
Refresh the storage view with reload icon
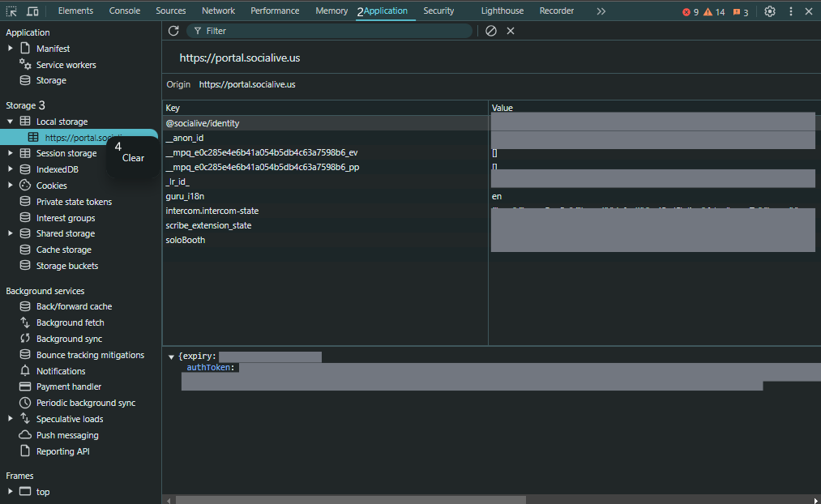(173, 31)
